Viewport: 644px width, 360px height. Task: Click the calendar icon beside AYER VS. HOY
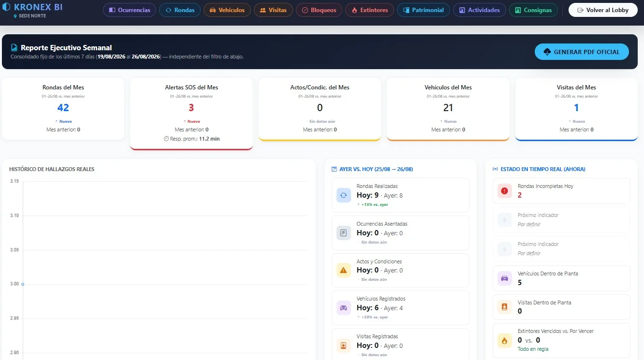point(334,169)
